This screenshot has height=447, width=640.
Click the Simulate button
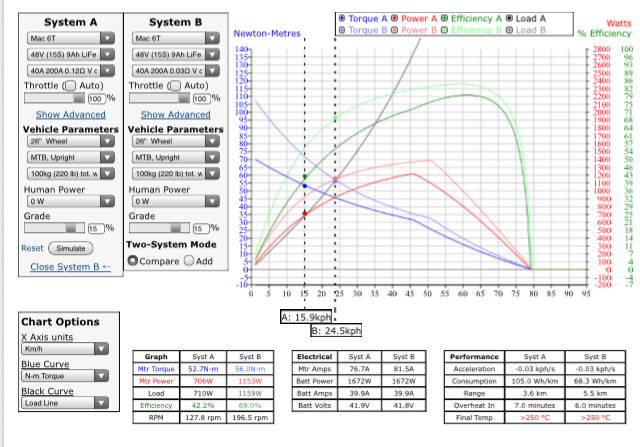tap(70, 248)
